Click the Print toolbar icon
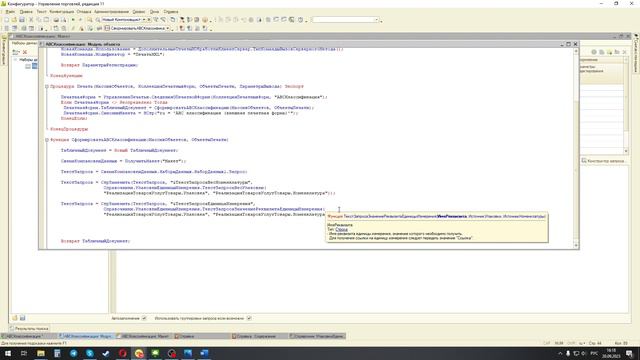This screenshot has height=360, width=640. click(x=56, y=20)
